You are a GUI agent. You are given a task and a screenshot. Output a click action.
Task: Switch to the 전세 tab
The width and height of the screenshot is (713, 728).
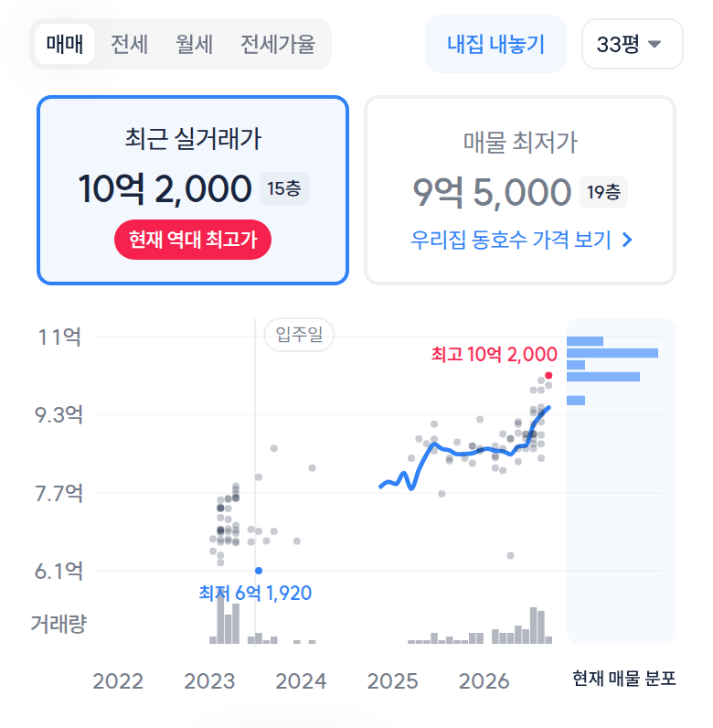pyautogui.click(x=129, y=44)
